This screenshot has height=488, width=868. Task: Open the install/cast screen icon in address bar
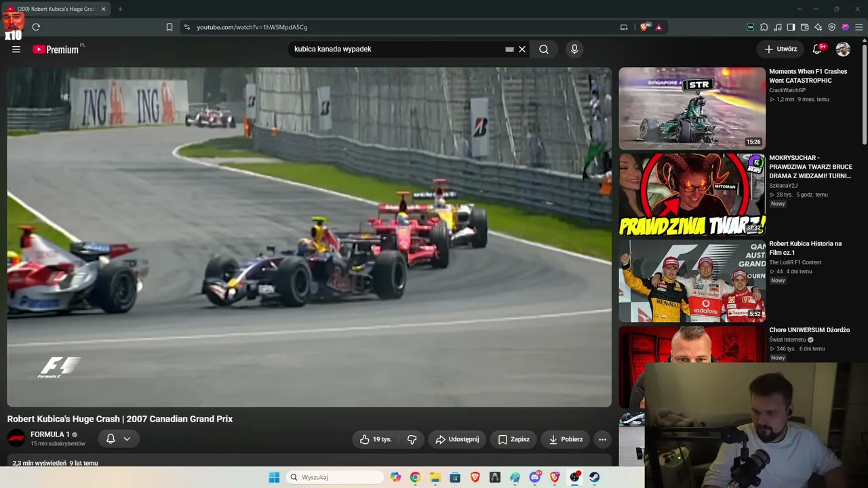(624, 27)
